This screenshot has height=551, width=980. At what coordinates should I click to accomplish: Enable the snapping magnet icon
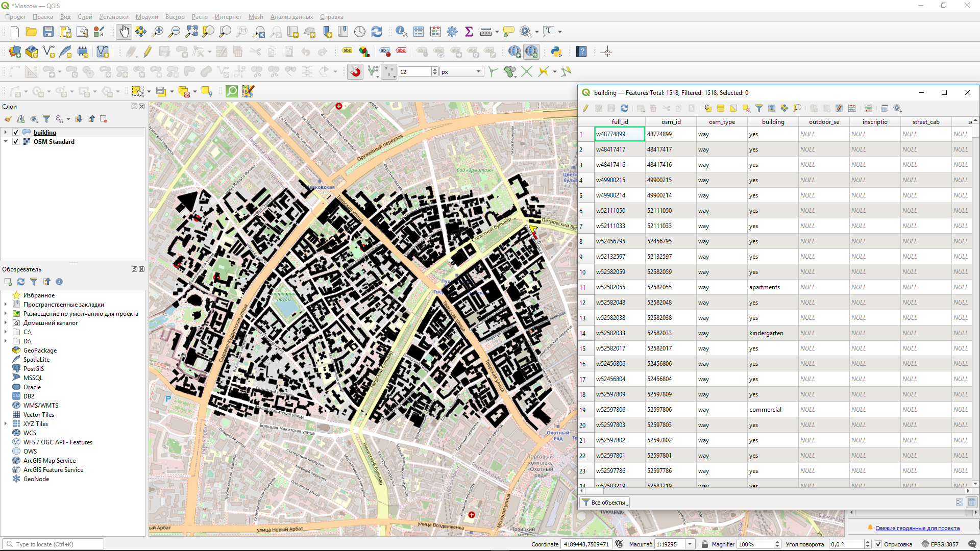tap(356, 71)
